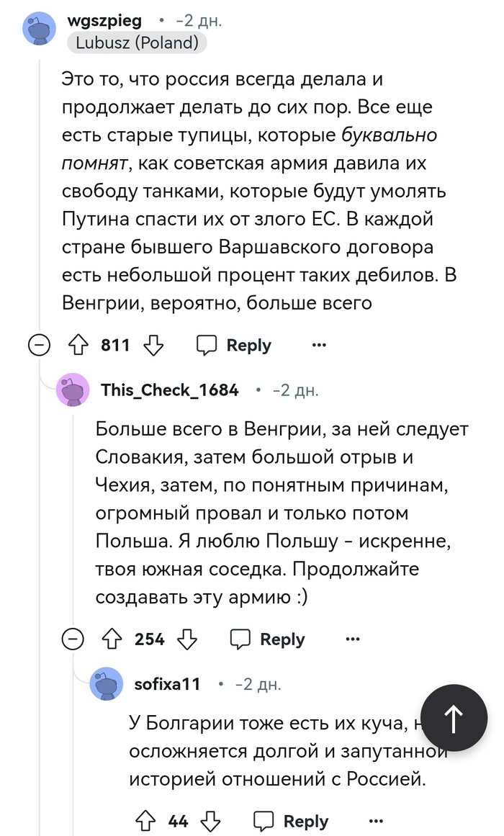Open more options for This_Check_1684 comment

353,639
